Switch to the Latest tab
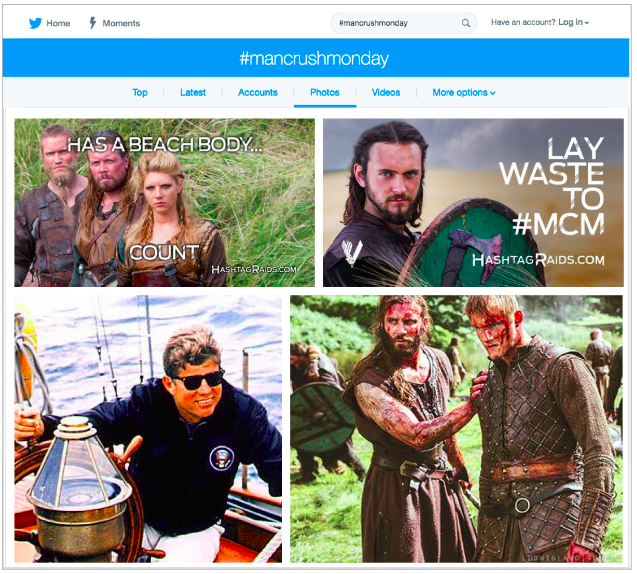Image resolution: width=637 pixels, height=574 pixels. click(x=193, y=93)
